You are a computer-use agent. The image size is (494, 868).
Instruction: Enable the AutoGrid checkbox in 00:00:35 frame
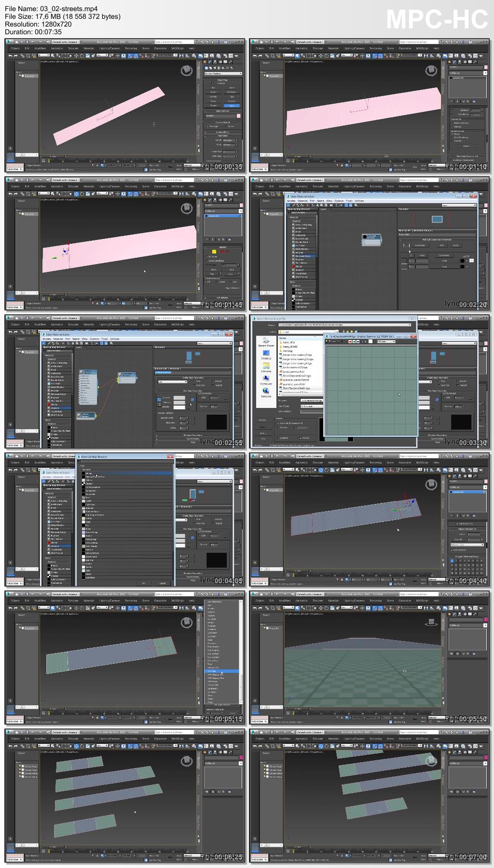point(212,83)
